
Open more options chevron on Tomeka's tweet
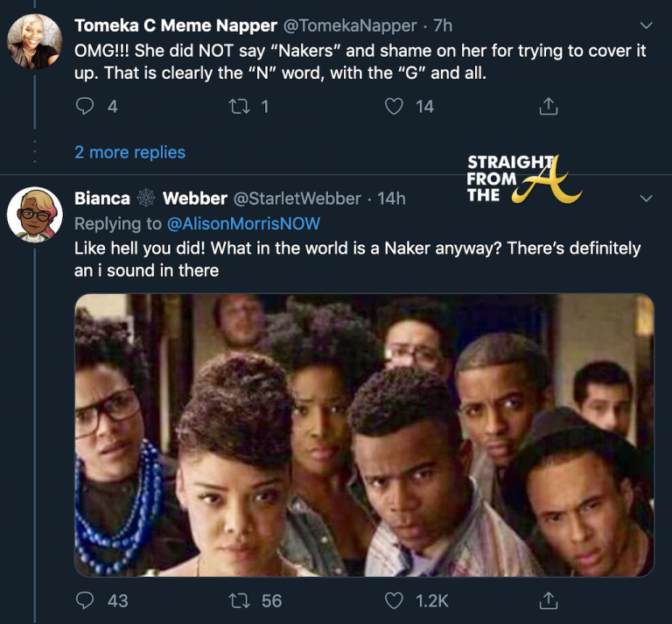coord(647,25)
